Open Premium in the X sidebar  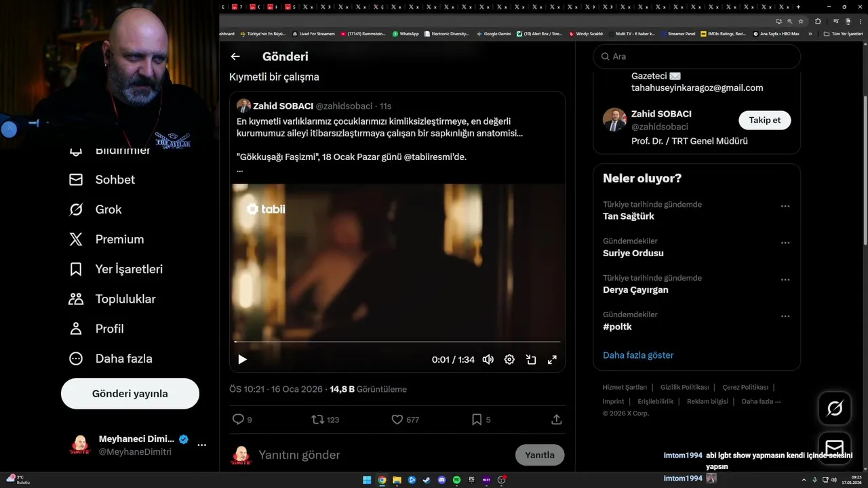[106, 239]
